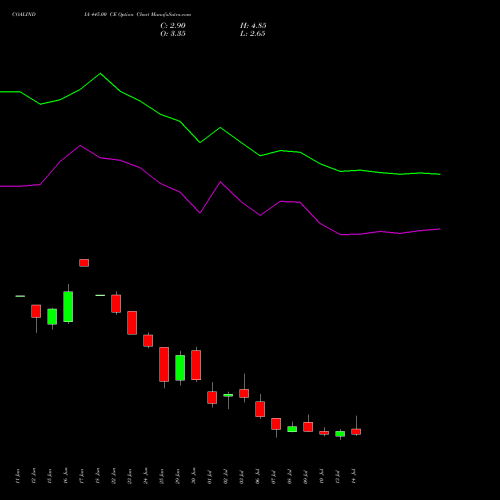Image resolution: width=500 pixels, height=500 pixels.
Task: Select the red candle above the others at 17 Jun
Action: point(84,263)
